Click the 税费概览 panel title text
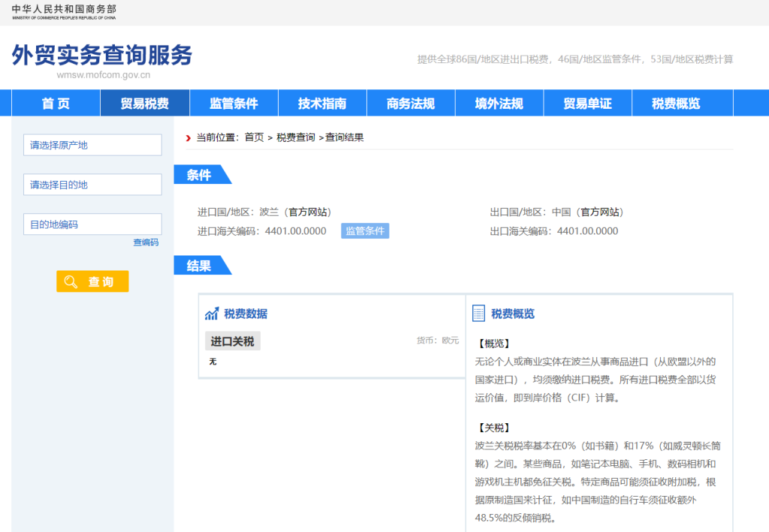Image resolution: width=769 pixels, height=532 pixels. point(513,314)
